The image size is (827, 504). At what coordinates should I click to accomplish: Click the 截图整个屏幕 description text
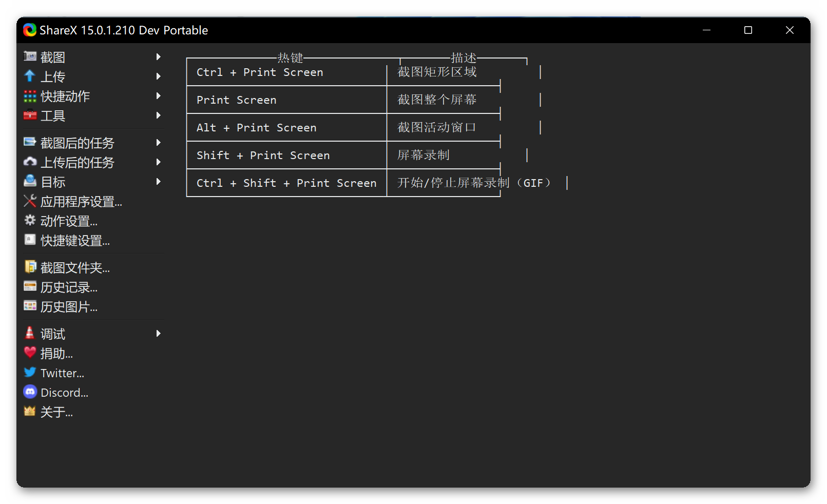point(437,100)
